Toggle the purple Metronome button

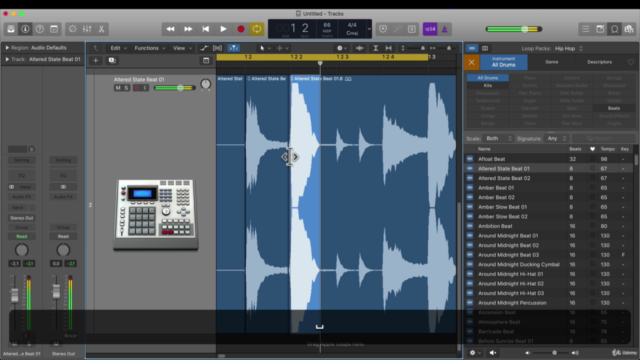point(444,29)
